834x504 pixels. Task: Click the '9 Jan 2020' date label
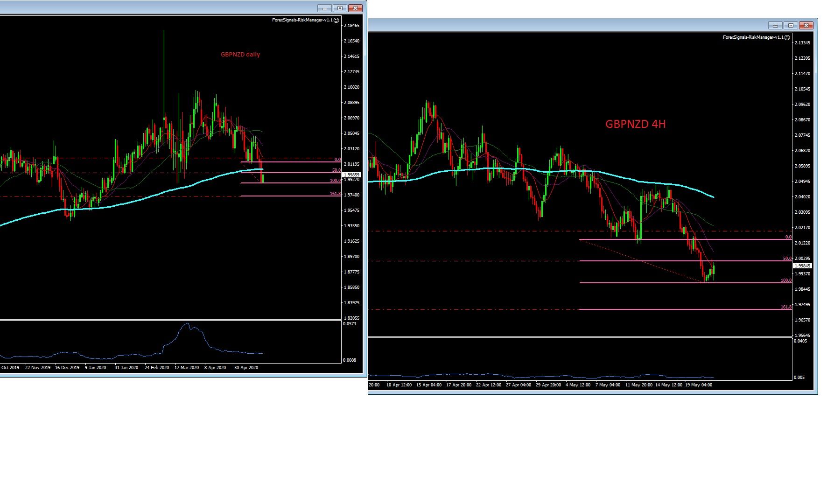[x=96, y=368]
